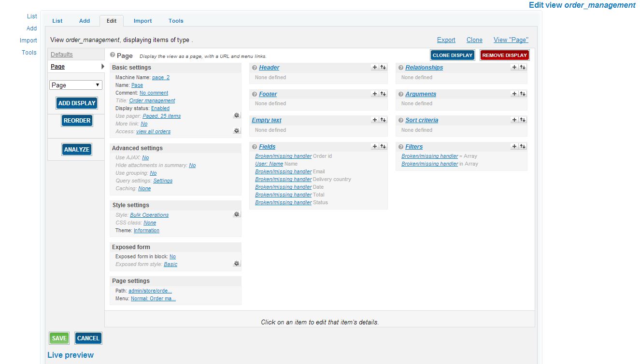Screen dimensions: 640x364
Task: Click help icon beside Fields
Action: point(255,147)
